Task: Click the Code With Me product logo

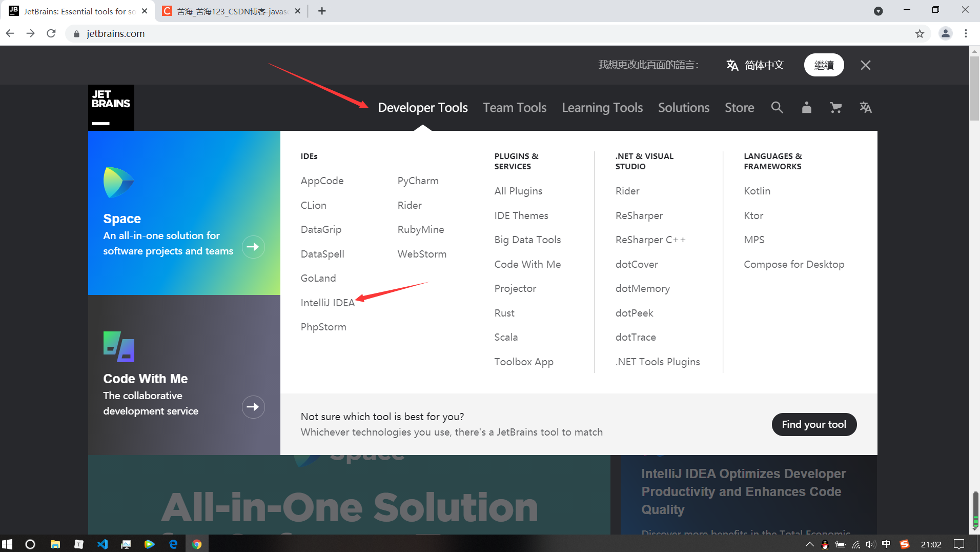Action: 119,347
